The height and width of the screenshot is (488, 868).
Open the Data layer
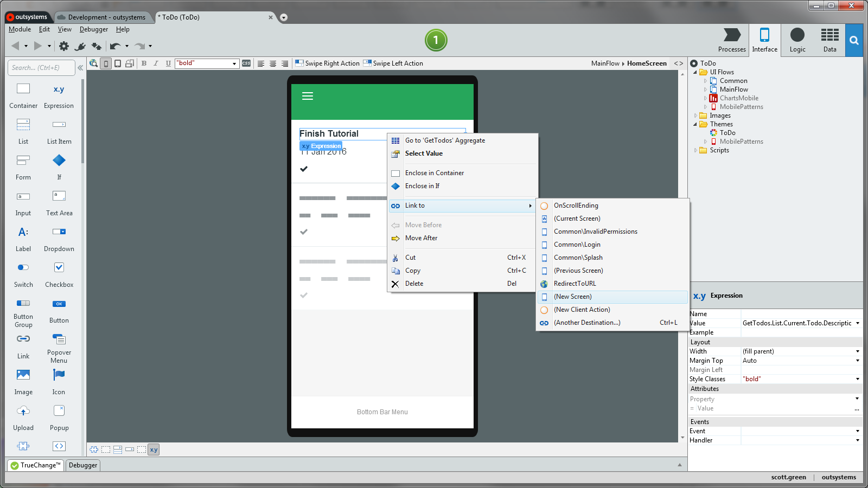829,40
